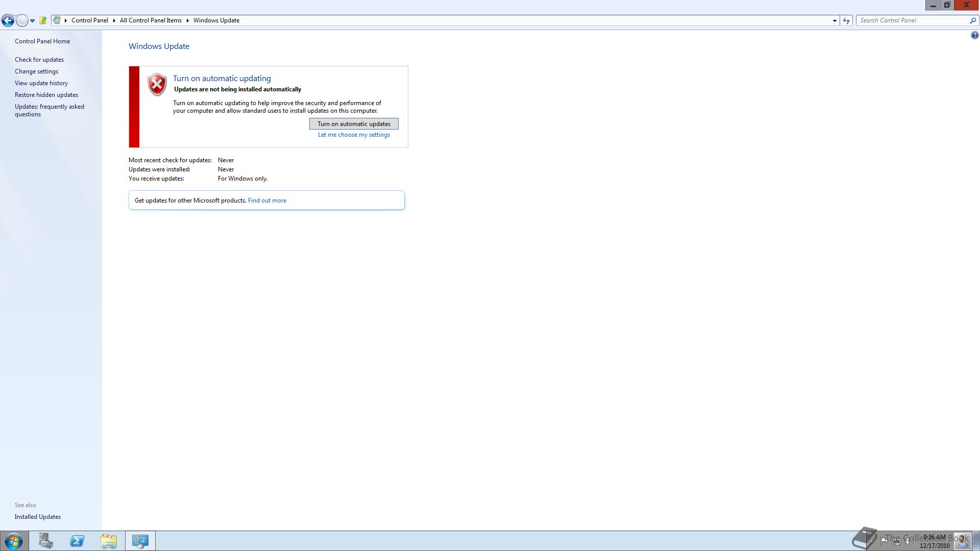
Task: Click Check for updates in sidebar
Action: [x=39, y=60]
